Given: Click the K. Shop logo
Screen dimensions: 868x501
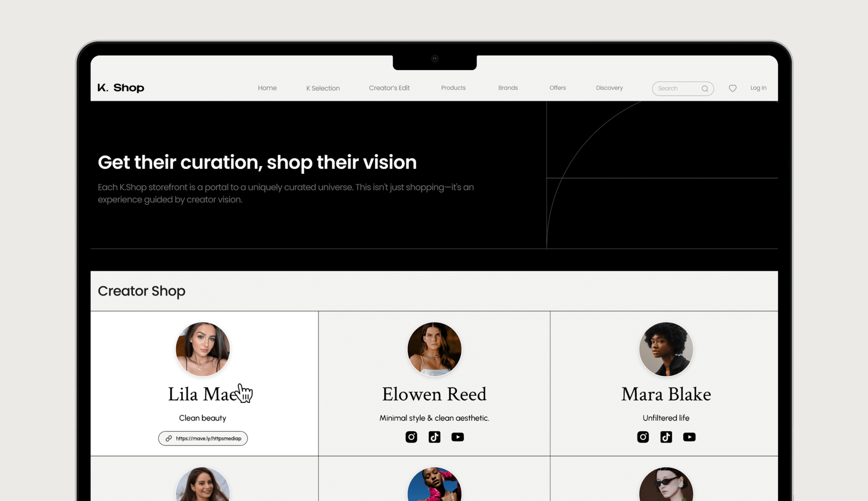Looking at the screenshot, I should pos(121,88).
